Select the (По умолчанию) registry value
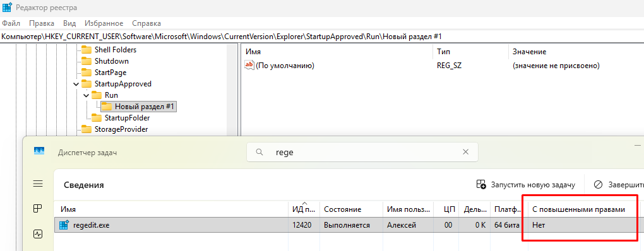644x251 pixels. pos(285,66)
